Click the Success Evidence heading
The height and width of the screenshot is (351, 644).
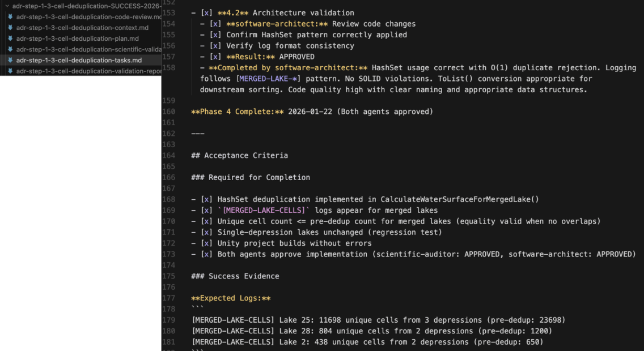(x=243, y=276)
